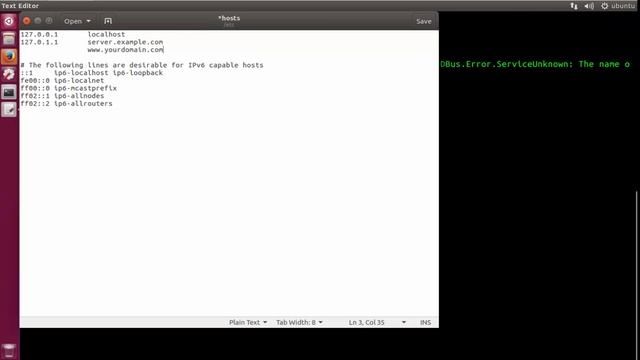Save the hosts file

pos(424,21)
